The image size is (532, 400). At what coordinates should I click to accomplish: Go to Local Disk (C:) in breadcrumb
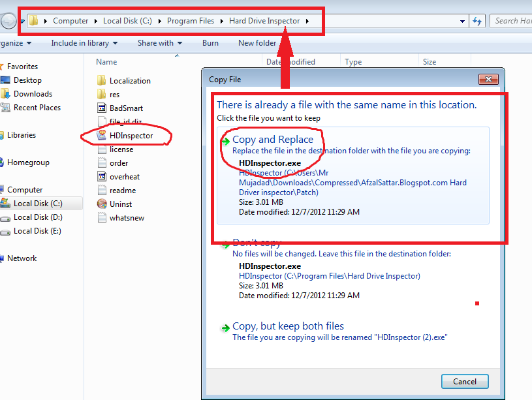click(x=127, y=21)
